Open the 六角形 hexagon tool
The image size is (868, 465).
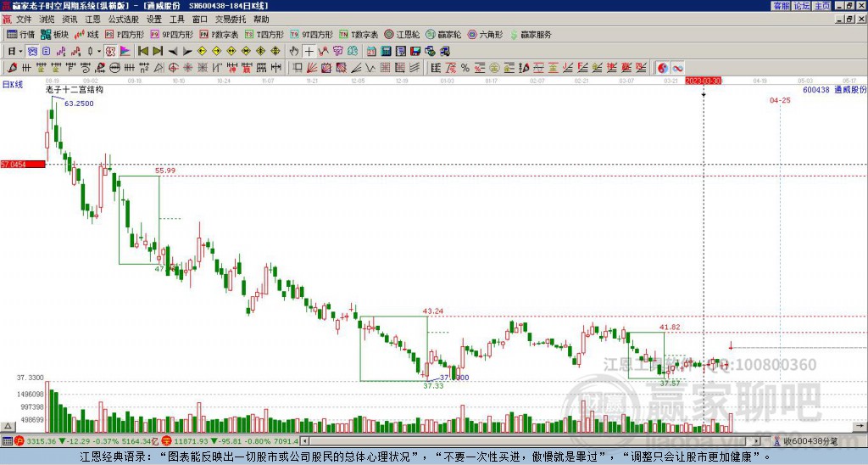pos(485,34)
